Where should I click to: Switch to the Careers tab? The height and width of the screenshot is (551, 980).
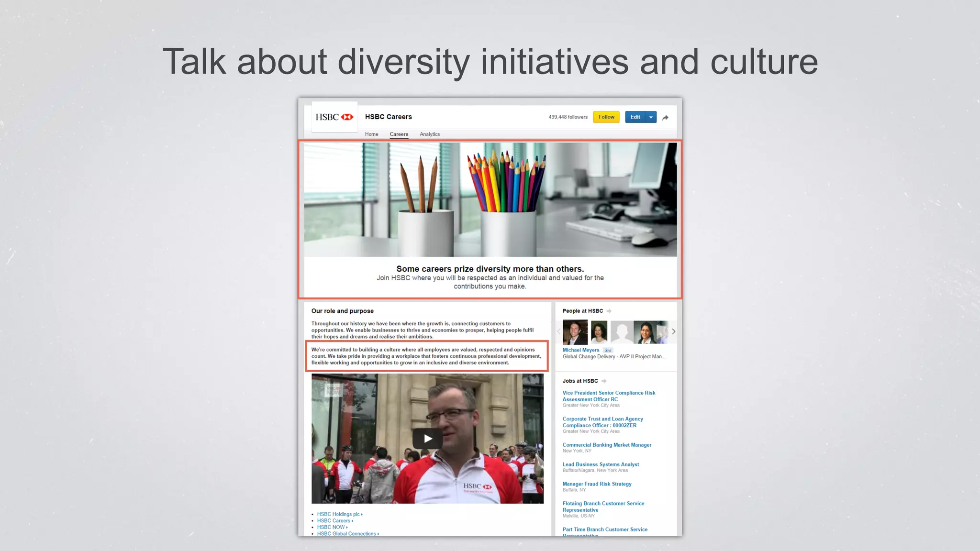click(x=399, y=134)
